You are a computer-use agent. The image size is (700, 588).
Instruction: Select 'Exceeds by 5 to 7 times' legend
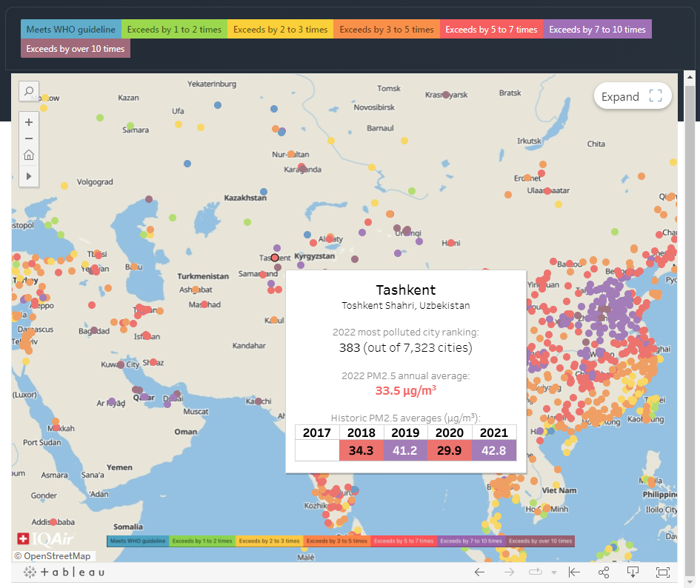(491, 30)
